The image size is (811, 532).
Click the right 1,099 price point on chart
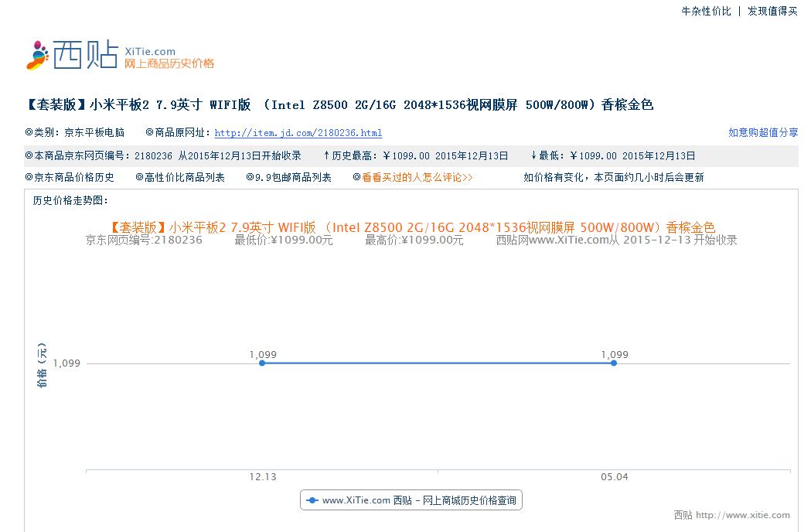coord(614,362)
